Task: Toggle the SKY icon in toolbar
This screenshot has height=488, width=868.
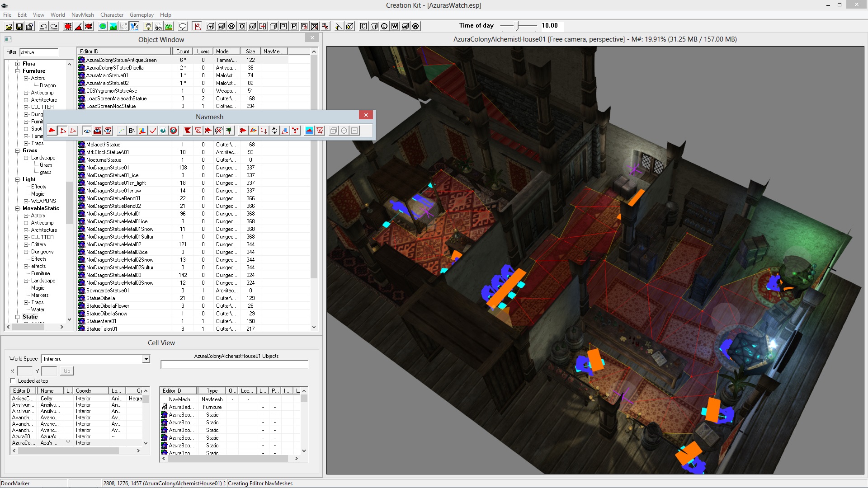Action: click(x=159, y=27)
